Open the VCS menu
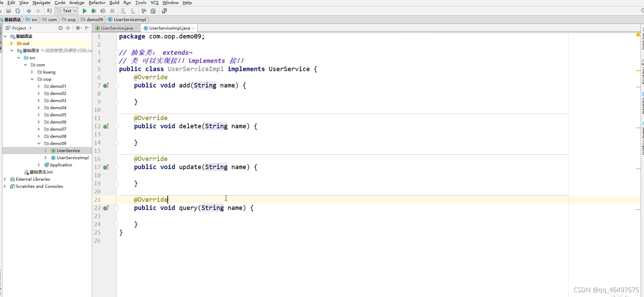This screenshot has height=297, width=644. 154,3
